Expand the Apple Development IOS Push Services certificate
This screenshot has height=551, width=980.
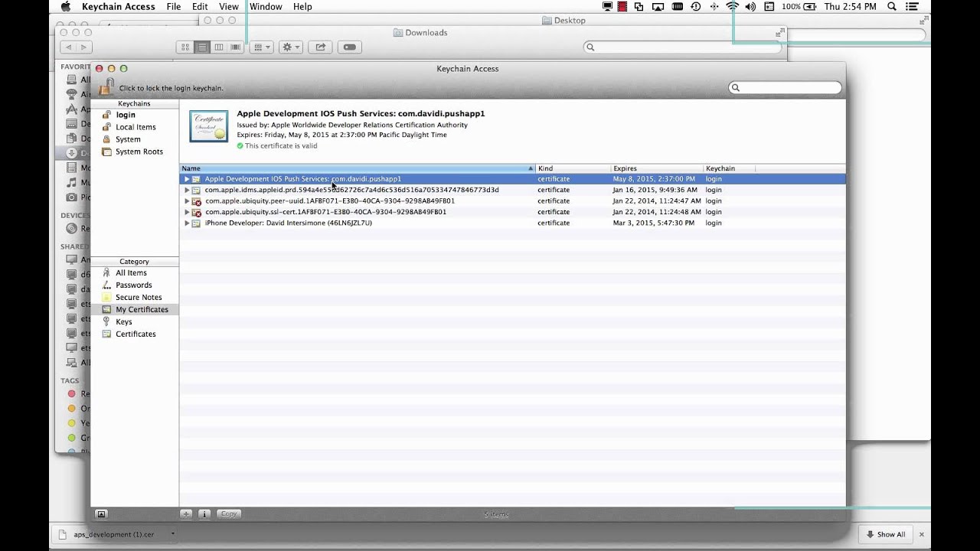click(x=186, y=179)
